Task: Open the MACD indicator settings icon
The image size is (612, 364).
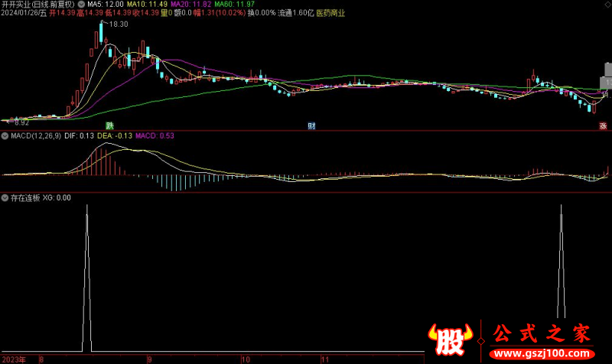Action: (5, 135)
